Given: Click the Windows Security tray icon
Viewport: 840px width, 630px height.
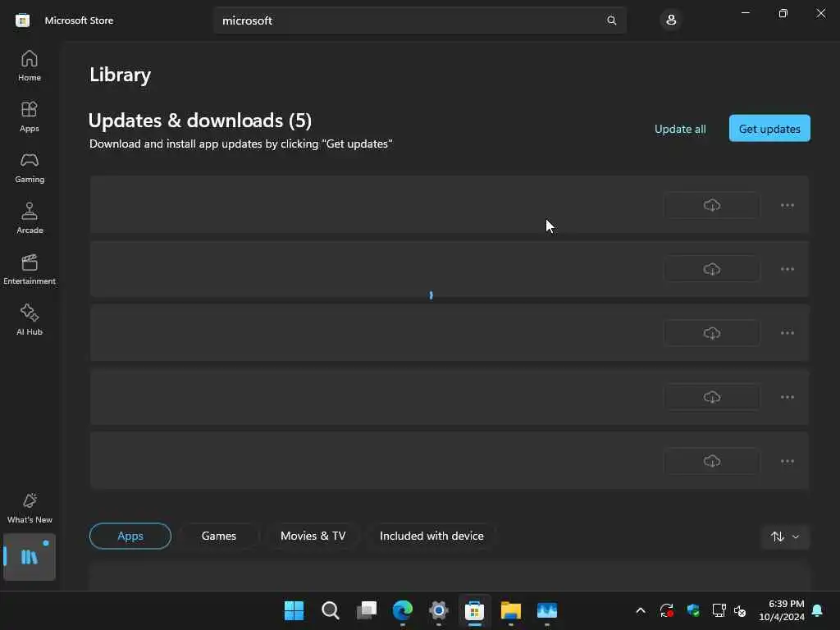Looking at the screenshot, I should tap(693, 610).
